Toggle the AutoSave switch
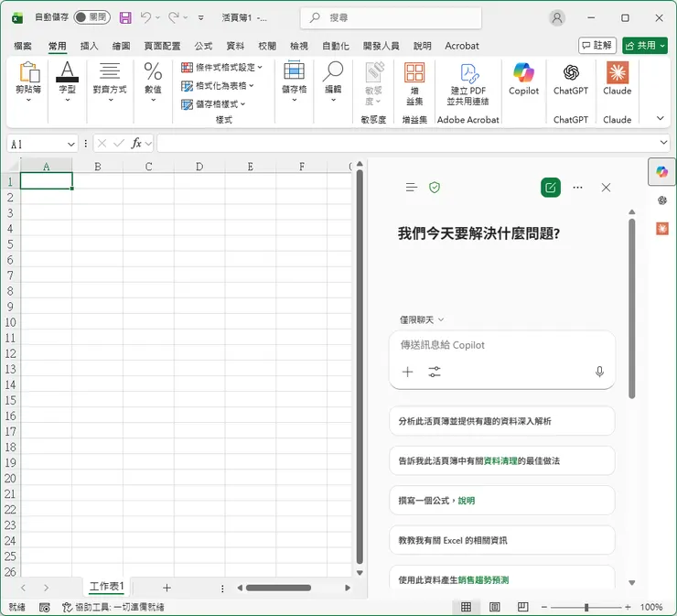This screenshot has height=616, width=677. [92, 17]
